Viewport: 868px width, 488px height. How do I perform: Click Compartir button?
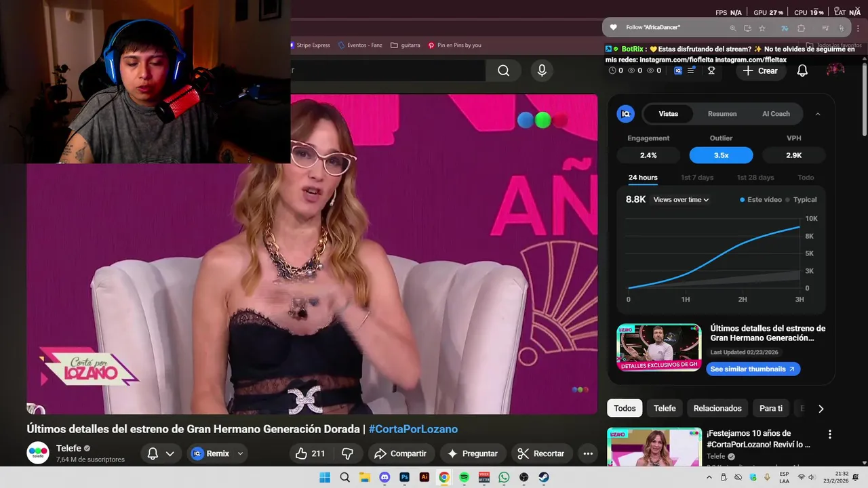(x=401, y=453)
